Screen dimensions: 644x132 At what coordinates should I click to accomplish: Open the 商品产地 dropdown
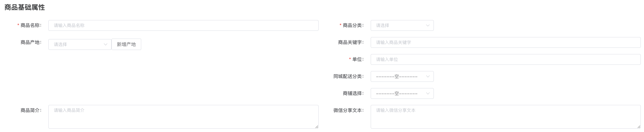75,44
